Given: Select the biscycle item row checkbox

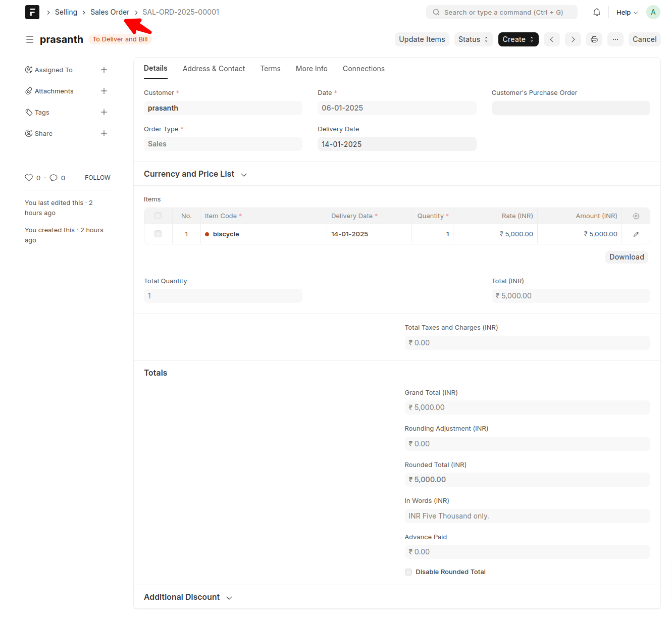Looking at the screenshot, I should 158,234.
